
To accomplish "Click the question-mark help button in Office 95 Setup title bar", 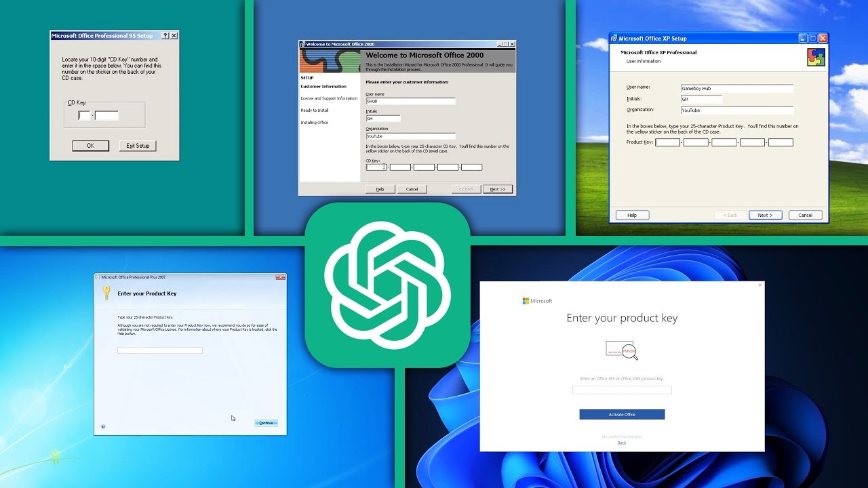I will coord(167,35).
